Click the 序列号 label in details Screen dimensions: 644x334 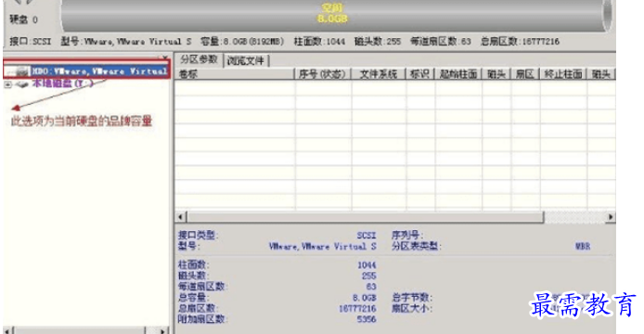pos(407,236)
